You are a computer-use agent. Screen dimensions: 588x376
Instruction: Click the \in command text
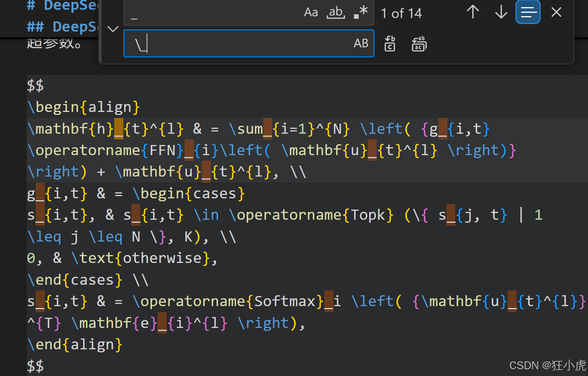click(206, 215)
